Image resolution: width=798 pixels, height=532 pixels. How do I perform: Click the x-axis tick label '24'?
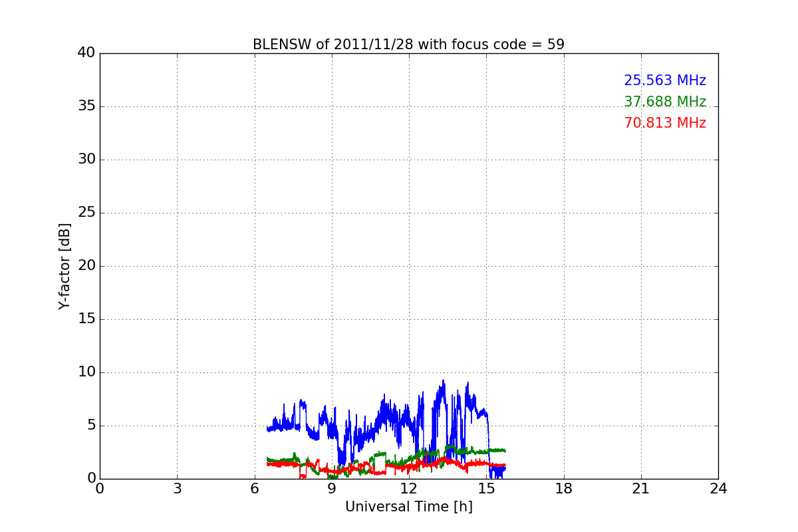pos(718,489)
